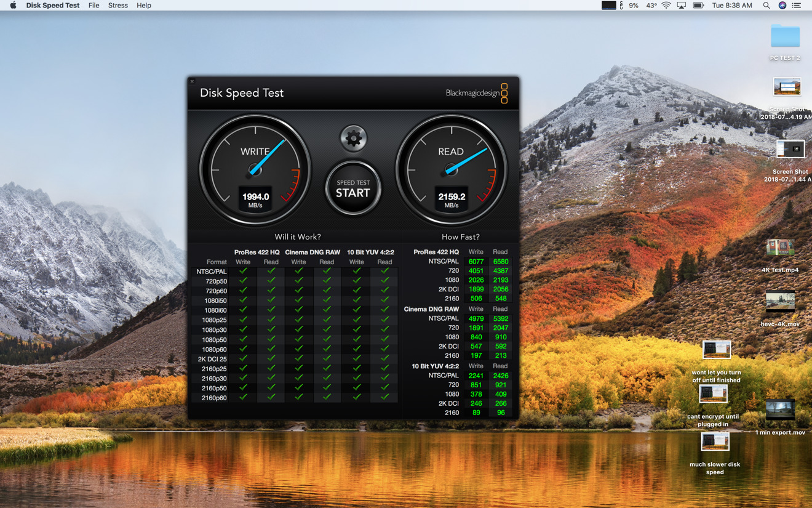This screenshot has width=812, height=508.
Task: Click ProRes 2160 write value 506
Action: pos(476,299)
